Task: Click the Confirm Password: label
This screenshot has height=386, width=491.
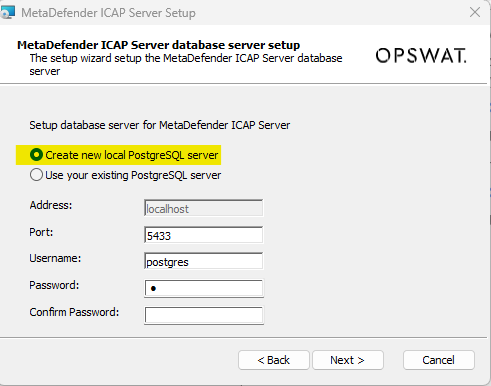Action: tap(74, 312)
